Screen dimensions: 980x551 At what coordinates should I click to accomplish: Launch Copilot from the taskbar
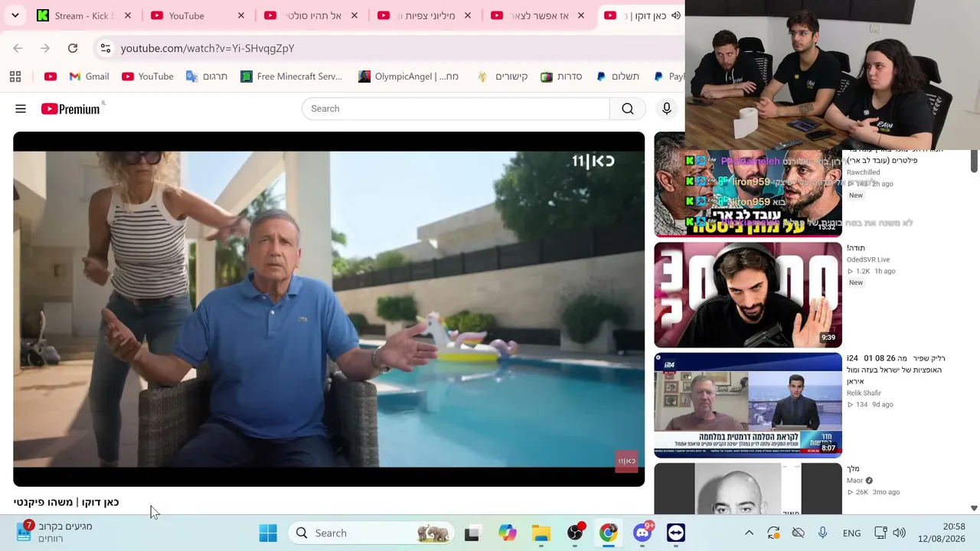click(x=507, y=533)
